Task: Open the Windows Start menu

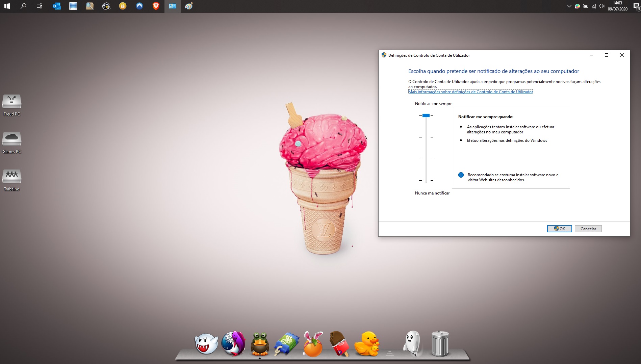Action: coord(7,6)
